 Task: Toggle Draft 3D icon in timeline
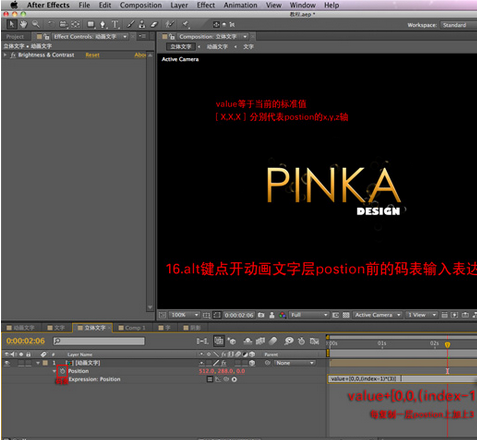tap(232, 341)
